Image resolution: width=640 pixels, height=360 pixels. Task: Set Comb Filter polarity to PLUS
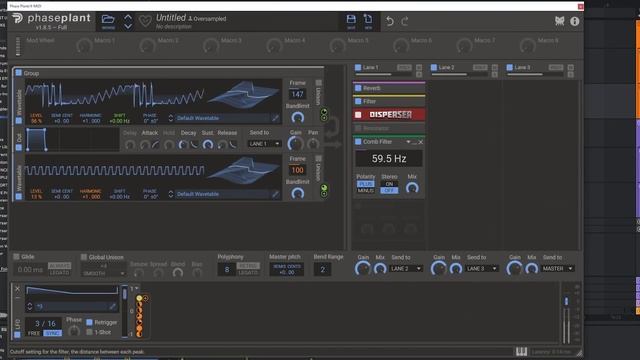pos(365,184)
